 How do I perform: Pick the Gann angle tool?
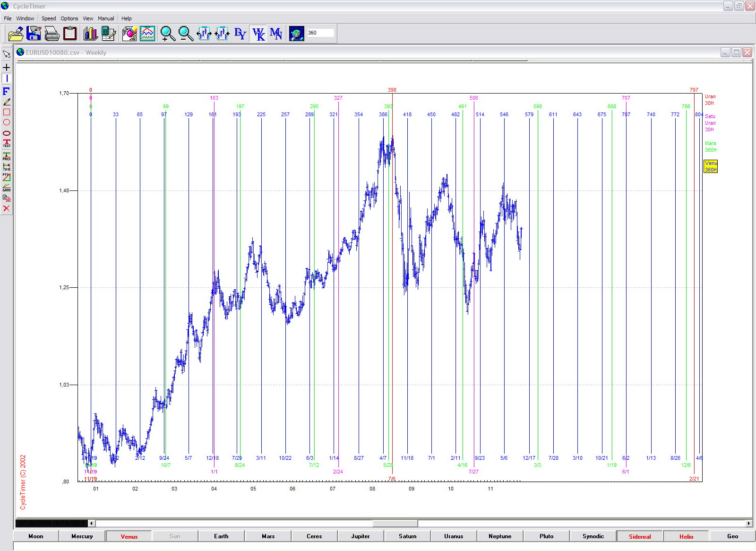point(7,188)
